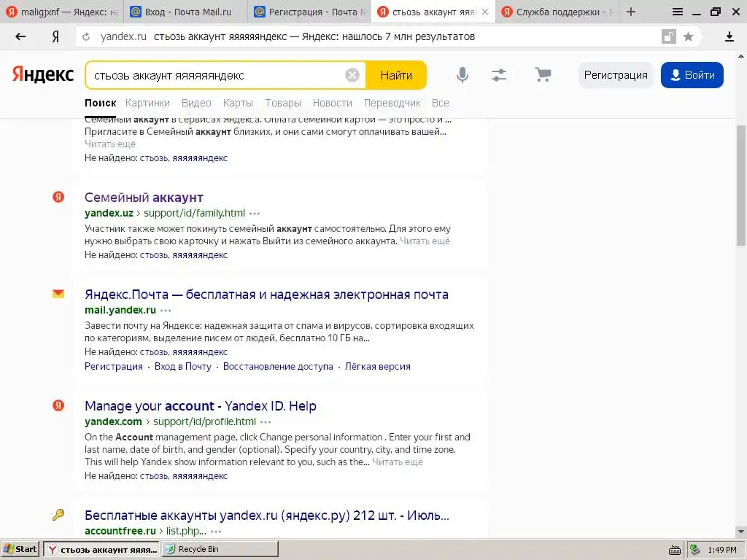The width and height of the screenshot is (747, 560).
Task: Open Бесплатные аккаунты yandex.ru result
Action: tap(267, 516)
